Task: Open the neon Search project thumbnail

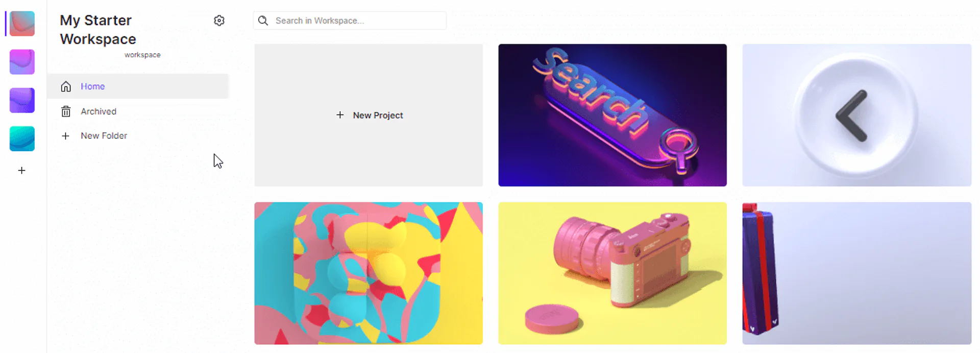Action: tap(612, 115)
